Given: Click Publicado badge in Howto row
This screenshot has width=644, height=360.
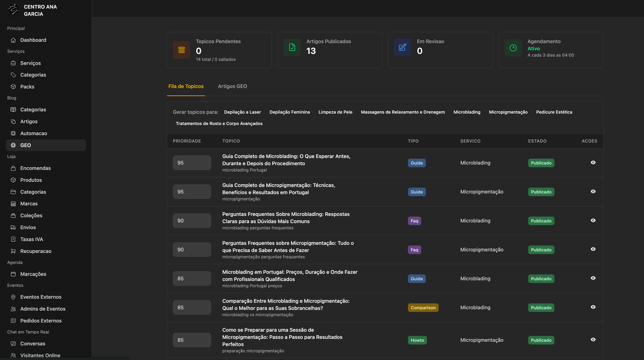Looking at the screenshot, I should coord(541,340).
